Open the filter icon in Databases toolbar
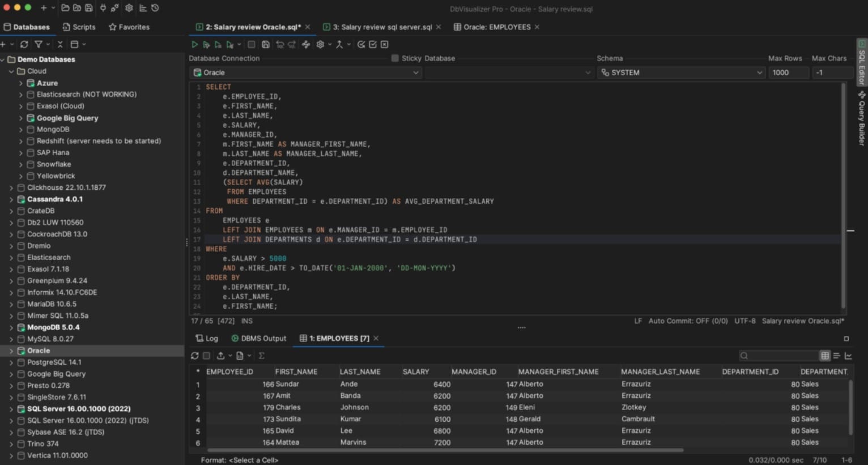 click(39, 44)
